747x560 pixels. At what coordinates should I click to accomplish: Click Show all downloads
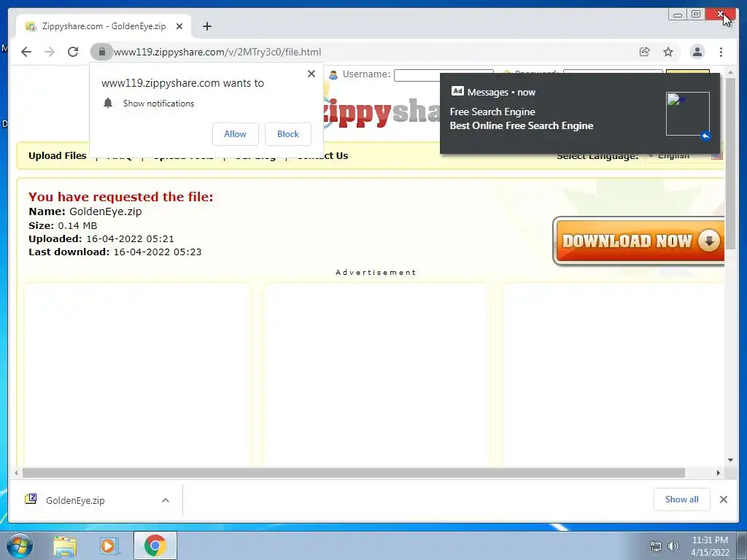[682, 499]
